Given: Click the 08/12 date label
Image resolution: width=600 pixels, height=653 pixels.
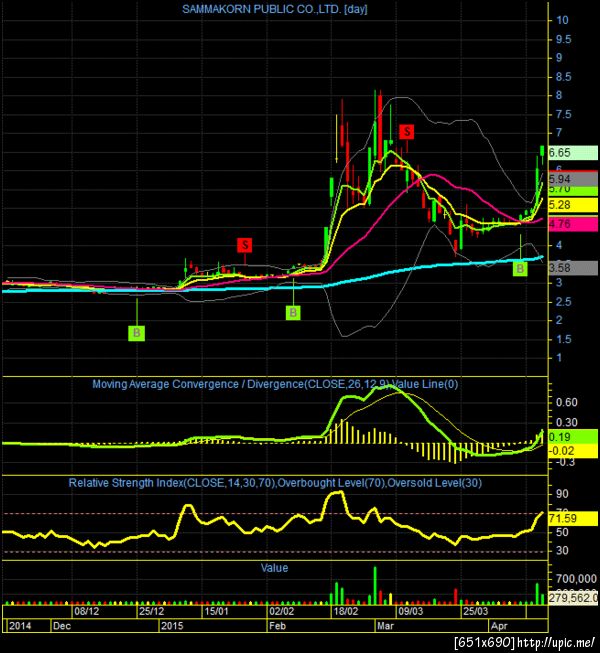Looking at the screenshot, I should 87,612.
